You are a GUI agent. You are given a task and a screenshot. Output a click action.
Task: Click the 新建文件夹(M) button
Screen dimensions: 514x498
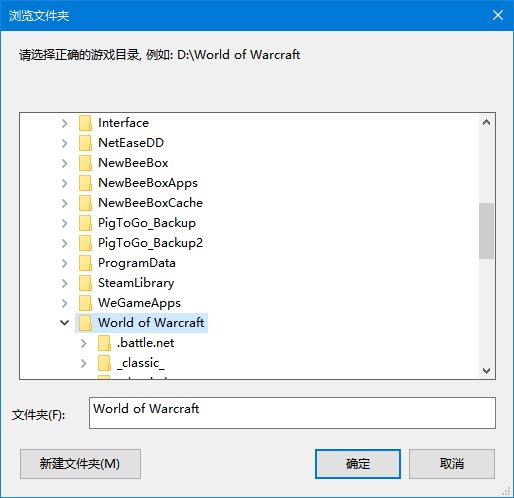tap(80, 464)
